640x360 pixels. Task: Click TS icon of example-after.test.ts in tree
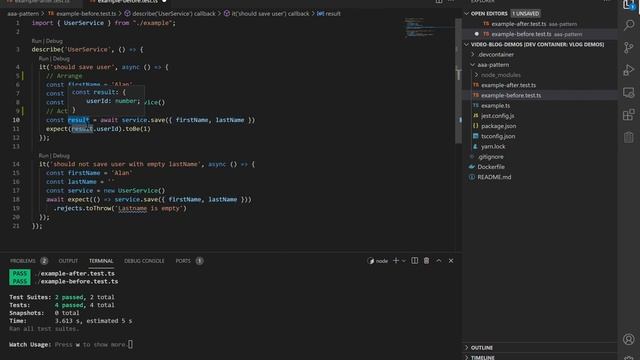click(x=476, y=85)
